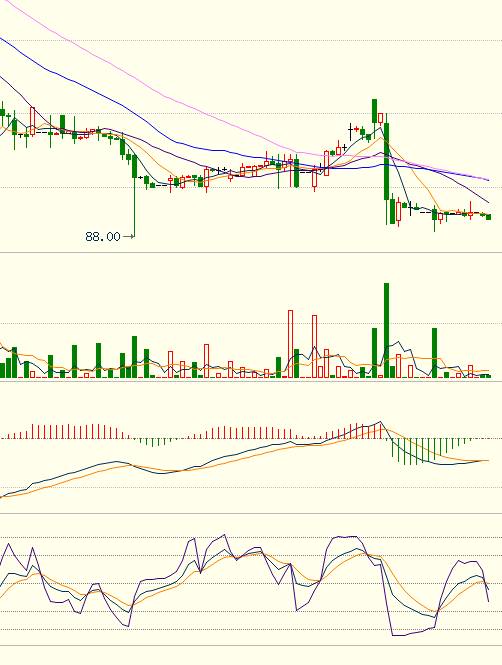Image resolution: width=502 pixels, height=665 pixels.
Task: Select the lone tall green volume bar near the right
Action: click(435, 353)
